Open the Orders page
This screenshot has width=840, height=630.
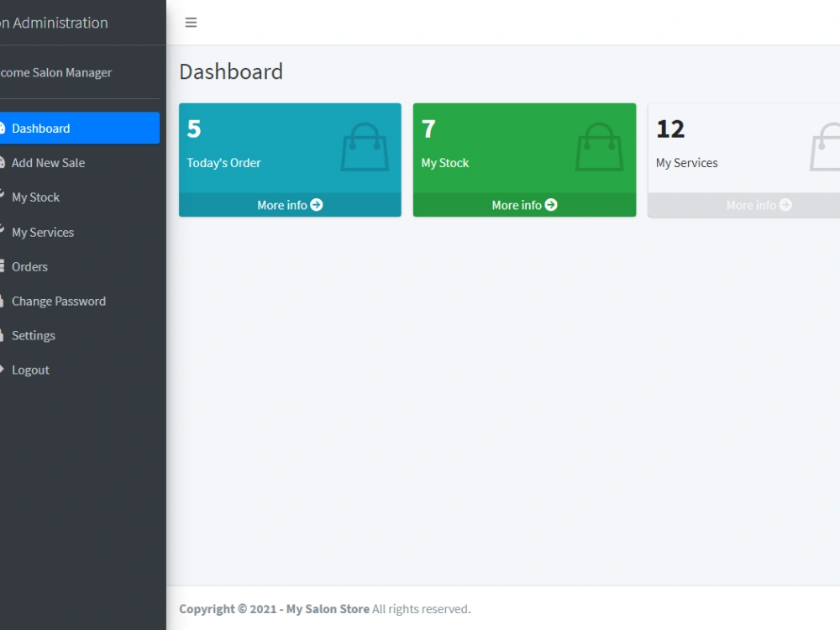[79, 267]
